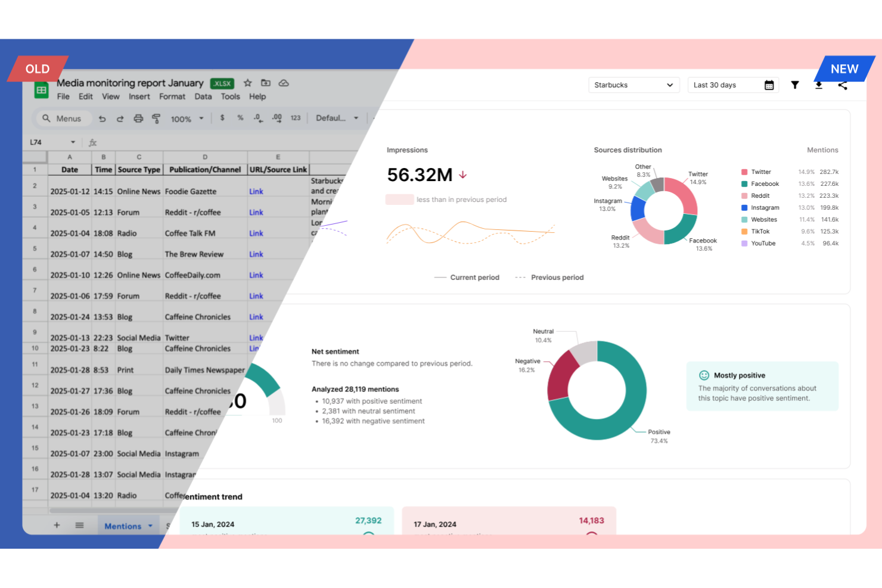This screenshot has width=882, height=588.
Task: Open the Link in the 2025-01-24 13:53 Blog row
Action: coord(256,317)
